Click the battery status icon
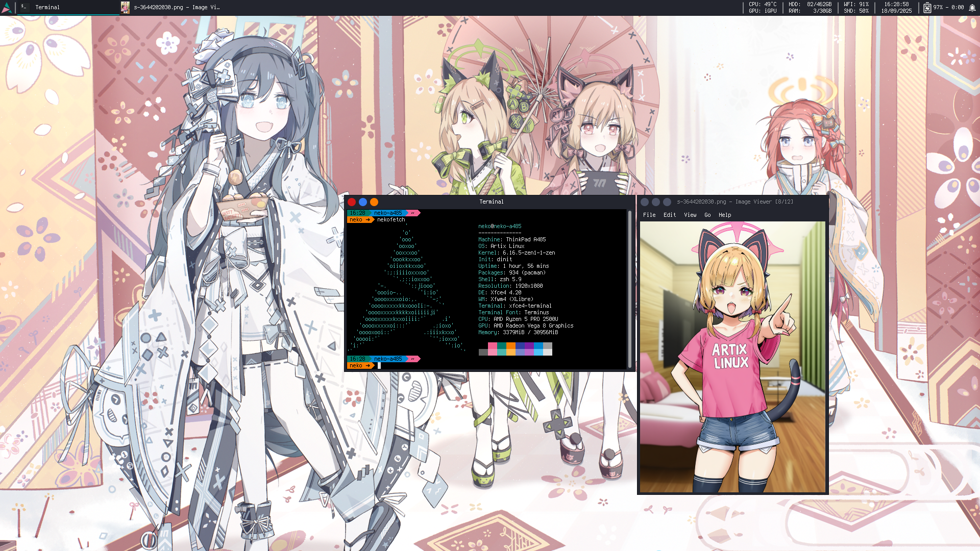980x551 pixels. click(927, 8)
